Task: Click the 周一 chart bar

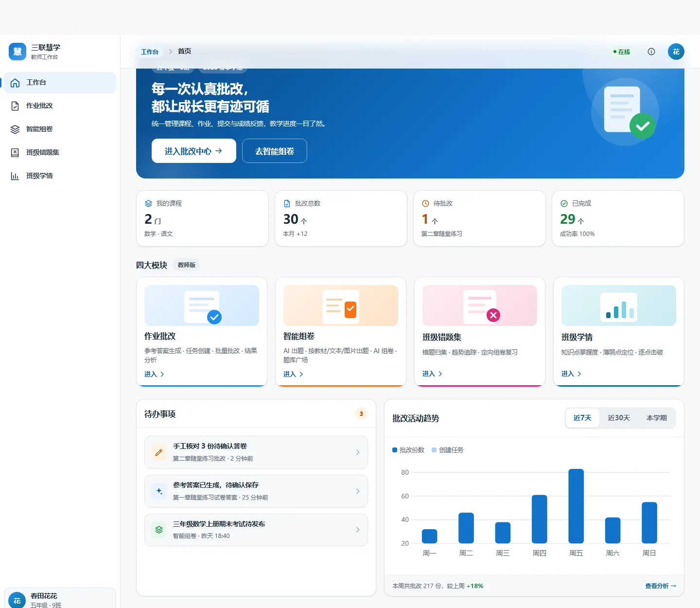Action: 430,536
